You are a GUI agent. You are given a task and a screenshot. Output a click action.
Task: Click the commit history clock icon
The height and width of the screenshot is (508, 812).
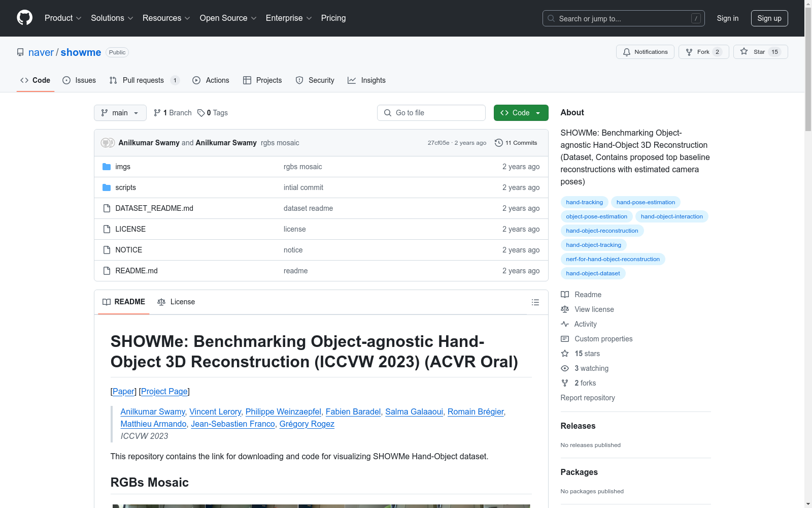(499, 143)
